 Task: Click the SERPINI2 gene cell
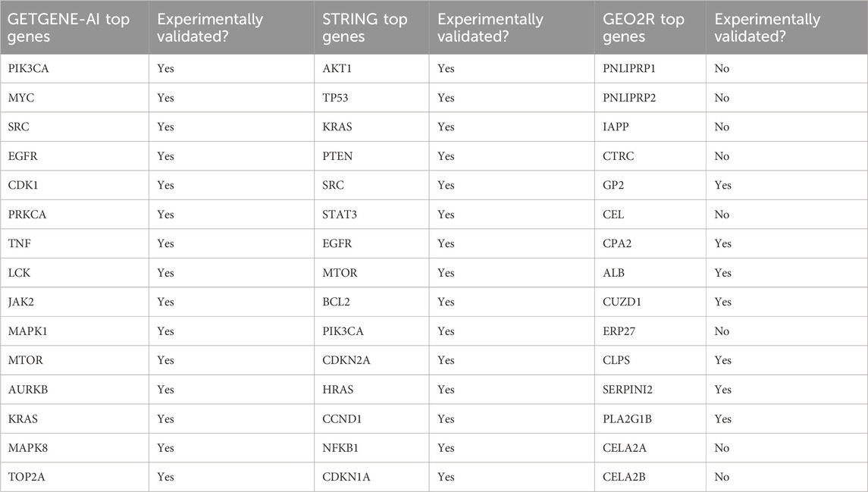tap(628, 390)
